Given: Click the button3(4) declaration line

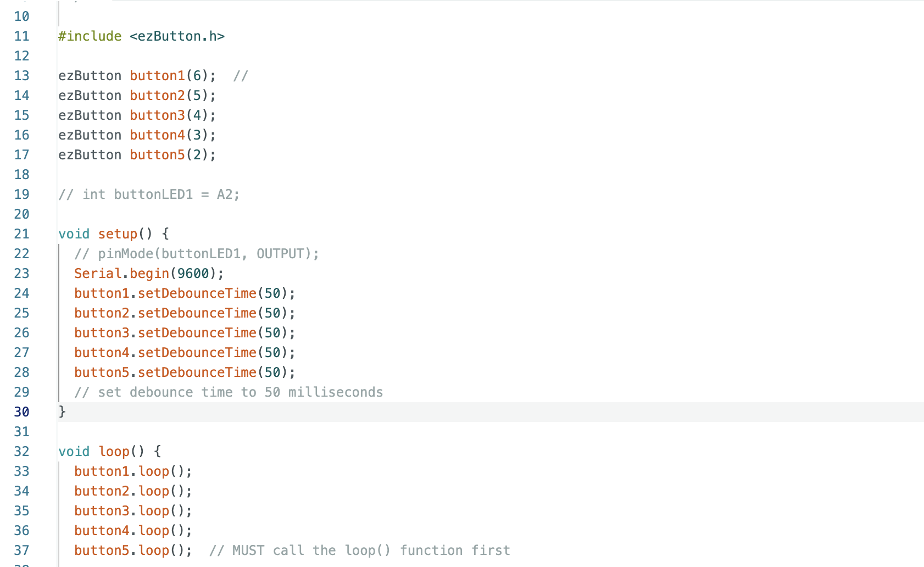Looking at the screenshot, I should (x=137, y=115).
